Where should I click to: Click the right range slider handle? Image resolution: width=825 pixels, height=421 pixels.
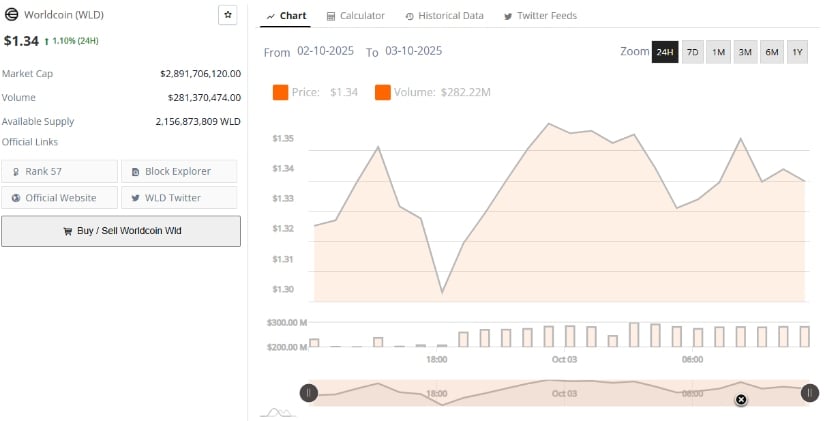810,393
